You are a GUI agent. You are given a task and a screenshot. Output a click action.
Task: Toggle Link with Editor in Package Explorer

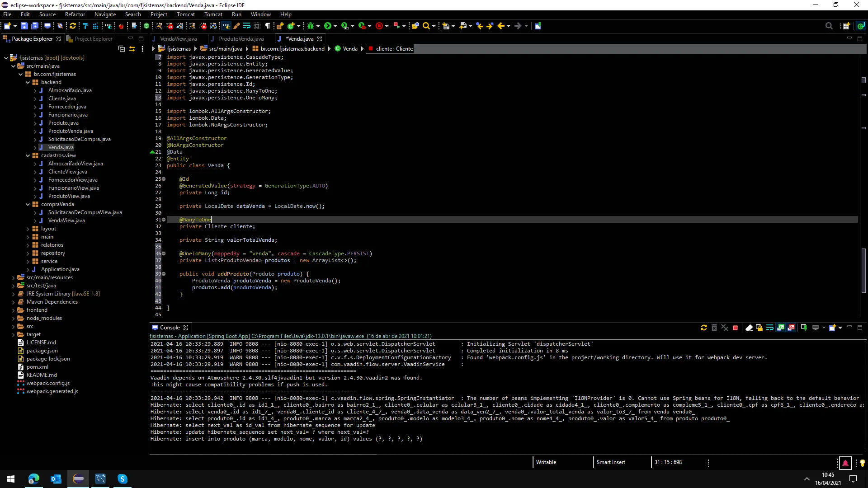(x=132, y=49)
